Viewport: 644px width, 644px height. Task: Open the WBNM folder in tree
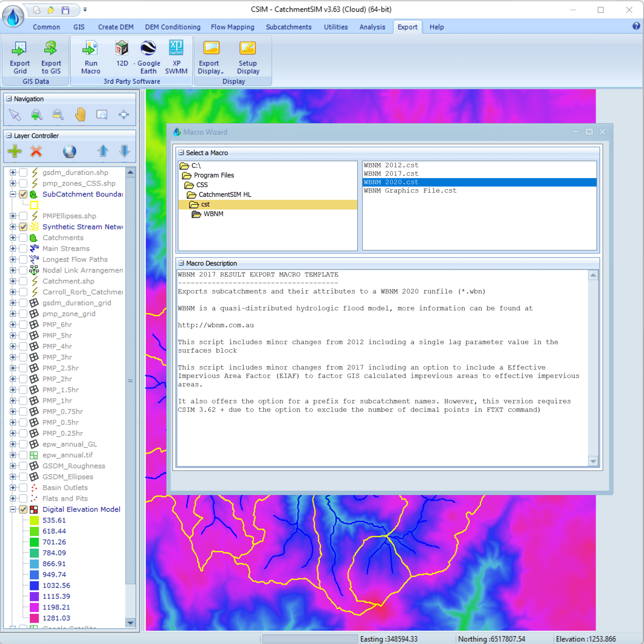213,214
